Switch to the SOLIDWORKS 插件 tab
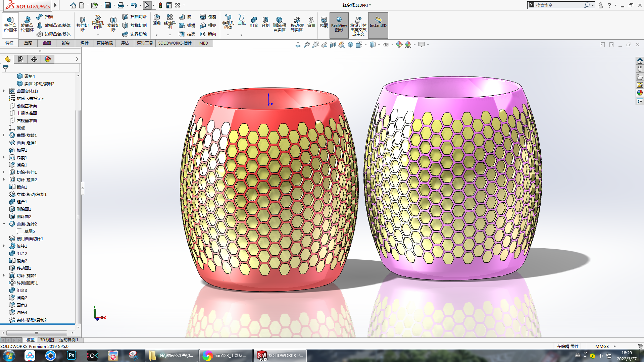 (x=175, y=43)
